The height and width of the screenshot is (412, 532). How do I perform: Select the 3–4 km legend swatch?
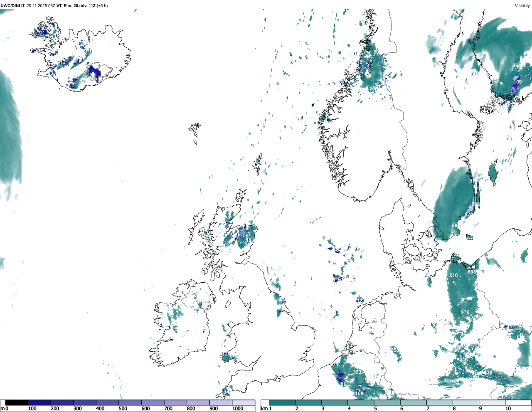click(x=335, y=402)
